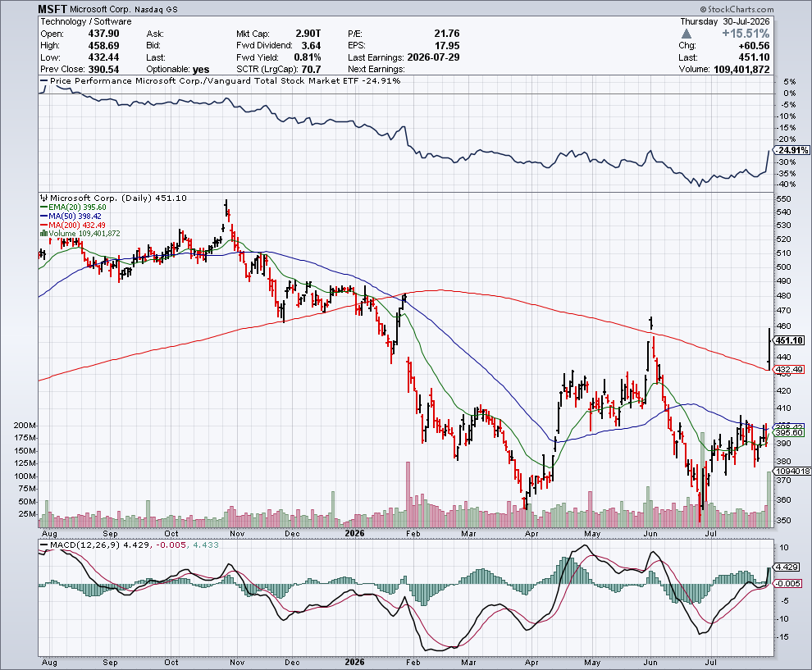Image resolution: width=812 pixels, height=670 pixels.
Task: Click the 432.49 MA(200) axis tag
Action: pyautogui.click(x=790, y=369)
